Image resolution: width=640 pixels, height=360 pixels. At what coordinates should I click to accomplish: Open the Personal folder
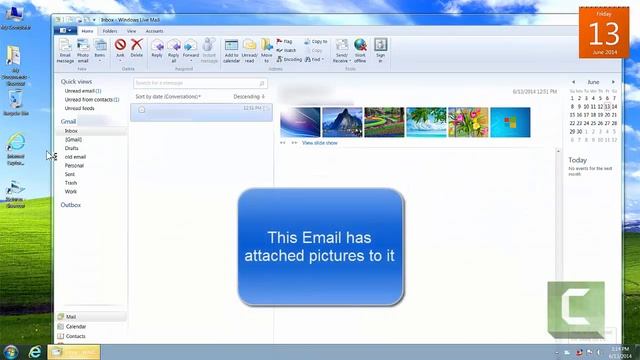coord(74,165)
